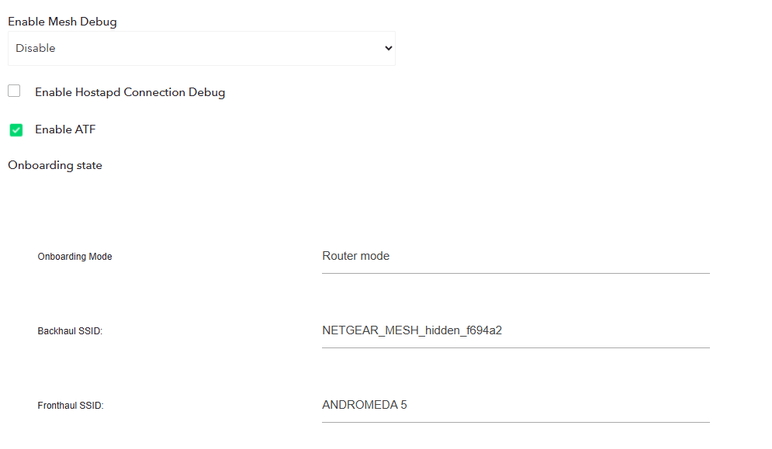Click the empty Hostapd debug checkbox square
Screen dimensions: 772x449
tap(14, 91)
